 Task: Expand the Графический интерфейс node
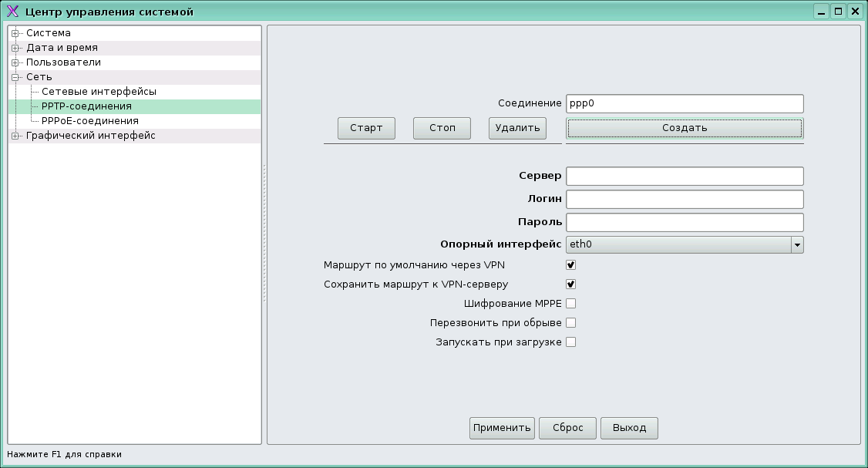pos(15,136)
